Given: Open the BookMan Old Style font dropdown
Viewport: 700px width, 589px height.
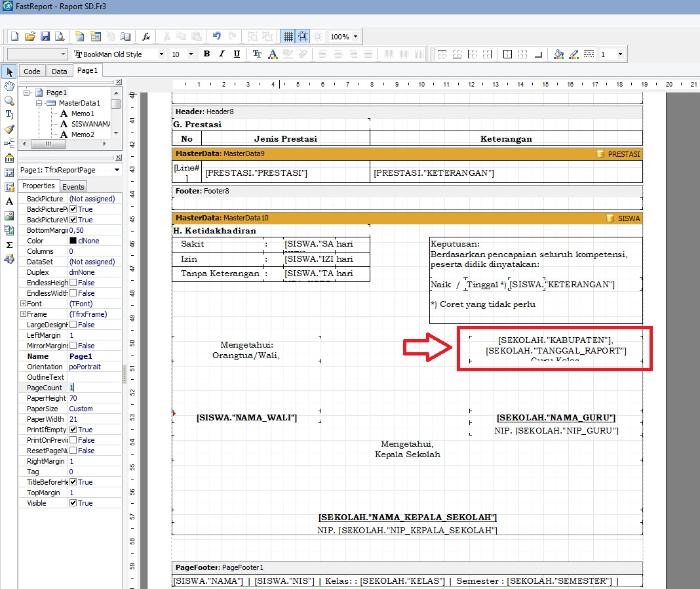Looking at the screenshot, I should (162, 54).
